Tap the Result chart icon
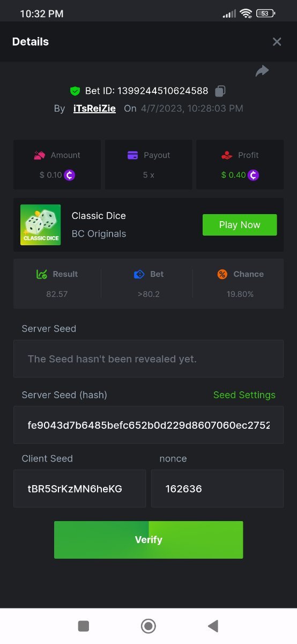297x644 pixels. 42,274
